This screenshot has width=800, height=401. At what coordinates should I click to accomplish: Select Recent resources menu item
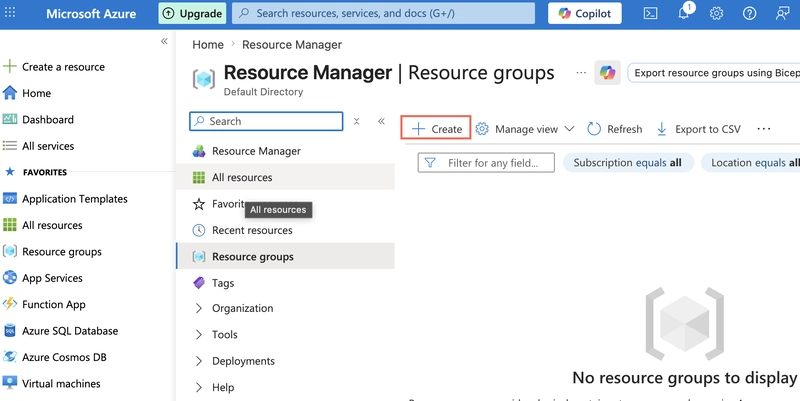(285, 230)
